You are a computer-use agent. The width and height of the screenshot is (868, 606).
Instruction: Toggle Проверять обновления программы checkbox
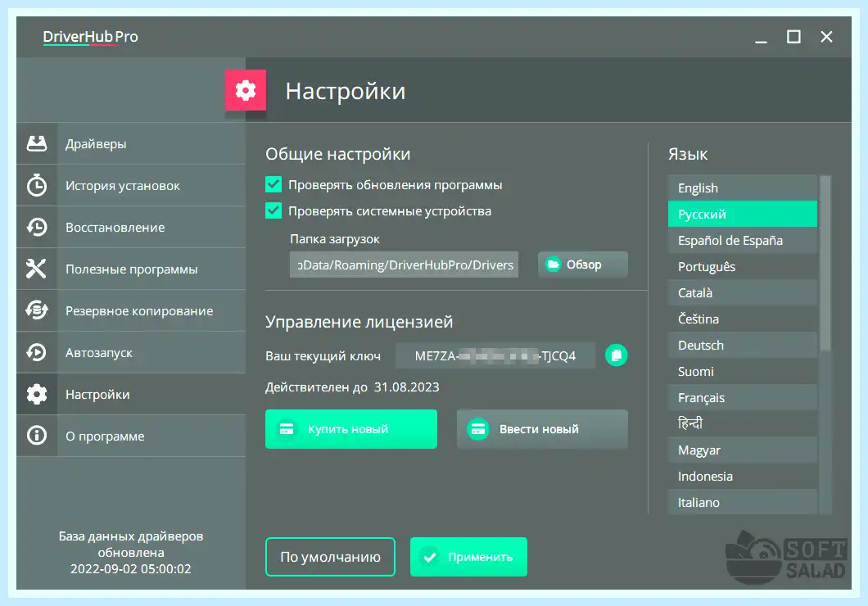click(x=274, y=184)
